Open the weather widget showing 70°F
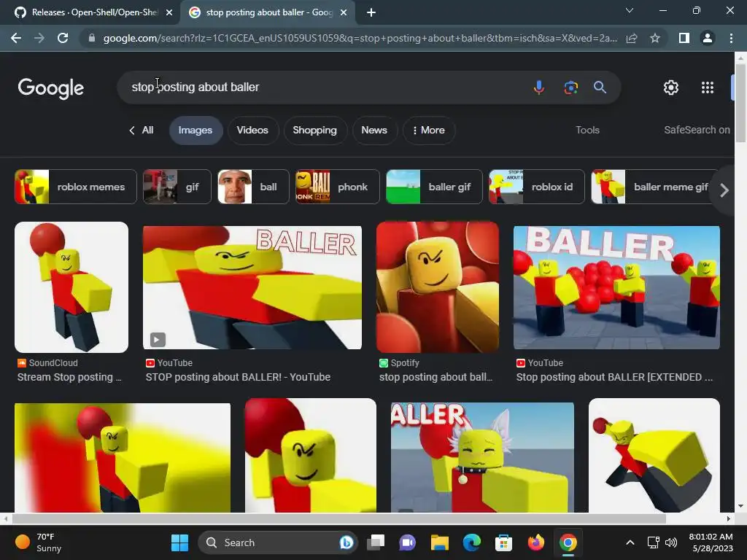 [39, 542]
